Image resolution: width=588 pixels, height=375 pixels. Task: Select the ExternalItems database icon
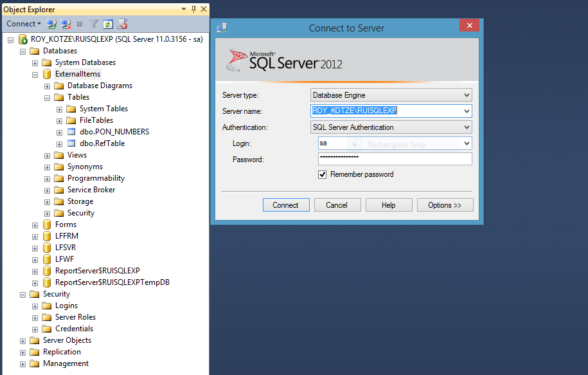click(x=47, y=74)
